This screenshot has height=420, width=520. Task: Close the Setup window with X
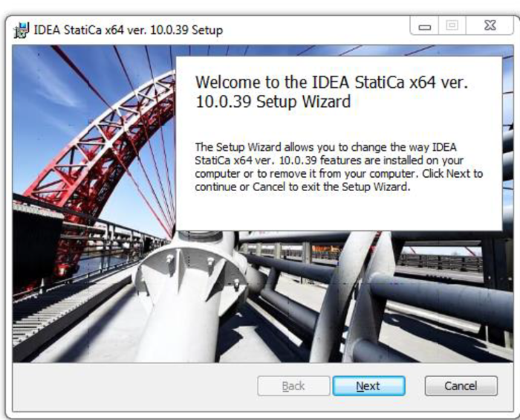point(490,26)
